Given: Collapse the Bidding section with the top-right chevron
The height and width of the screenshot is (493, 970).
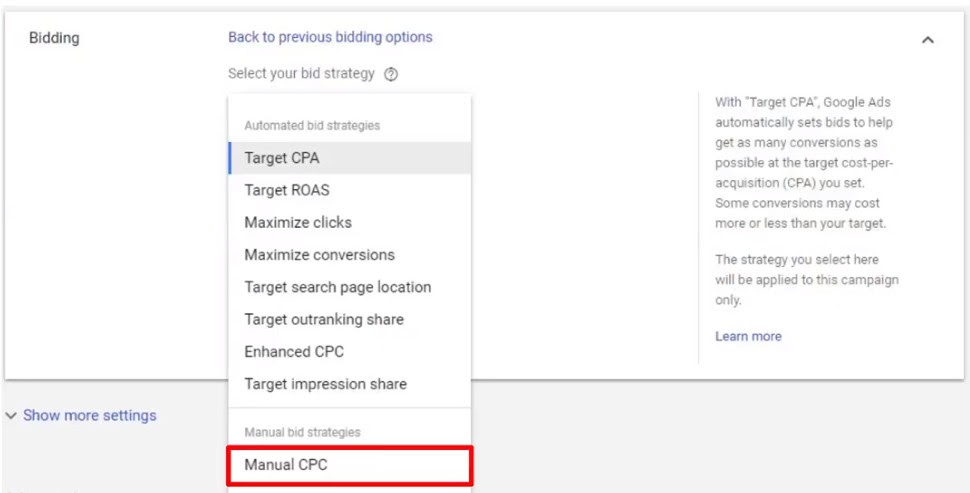Looking at the screenshot, I should (928, 40).
